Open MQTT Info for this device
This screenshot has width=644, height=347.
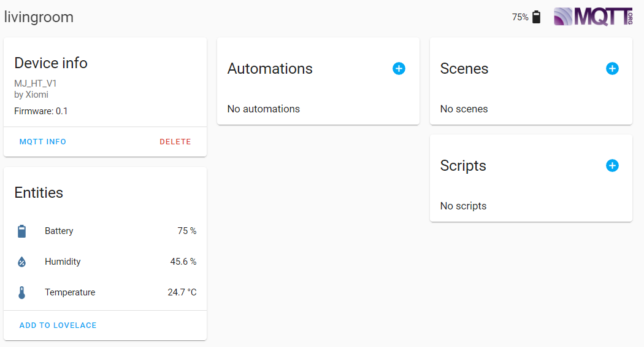click(43, 142)
